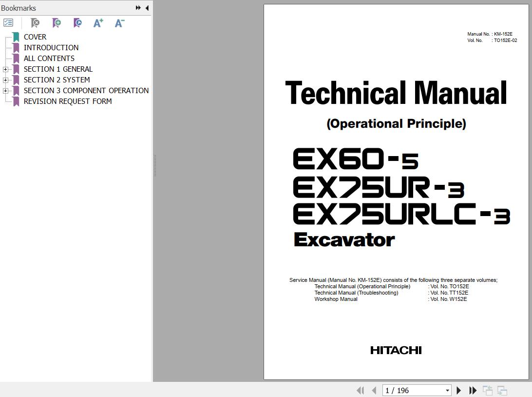The image size is (532, 397).
Task: Go to SECTION 2 SYSTEM bookmark
Action: tap(57, 80)
